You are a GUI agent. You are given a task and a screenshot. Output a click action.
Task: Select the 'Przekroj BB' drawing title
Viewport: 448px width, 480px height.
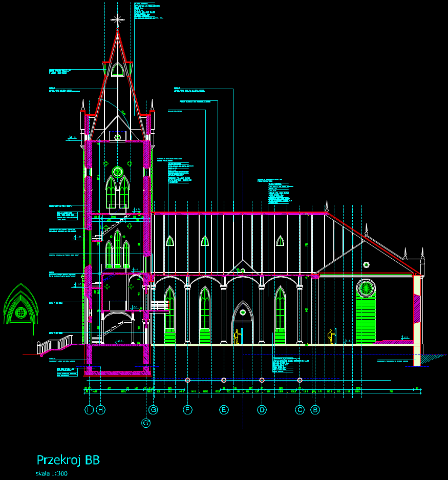pyautogui.click(x=68, y=460)
